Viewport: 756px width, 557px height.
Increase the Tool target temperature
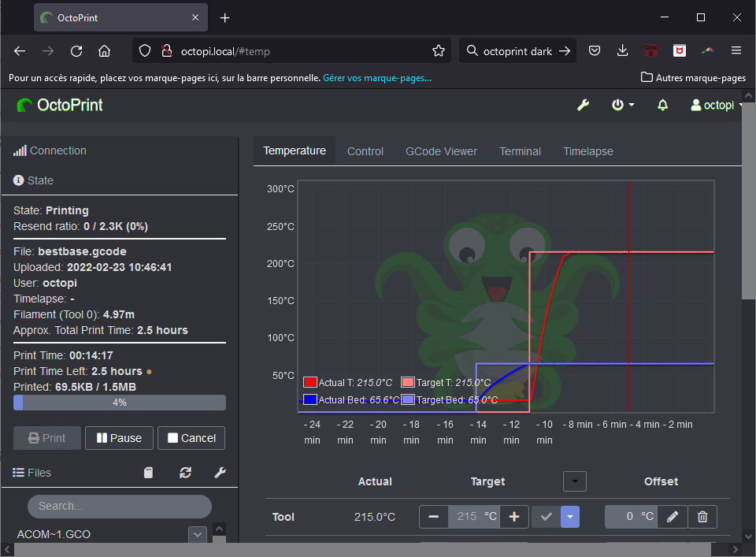514,517
